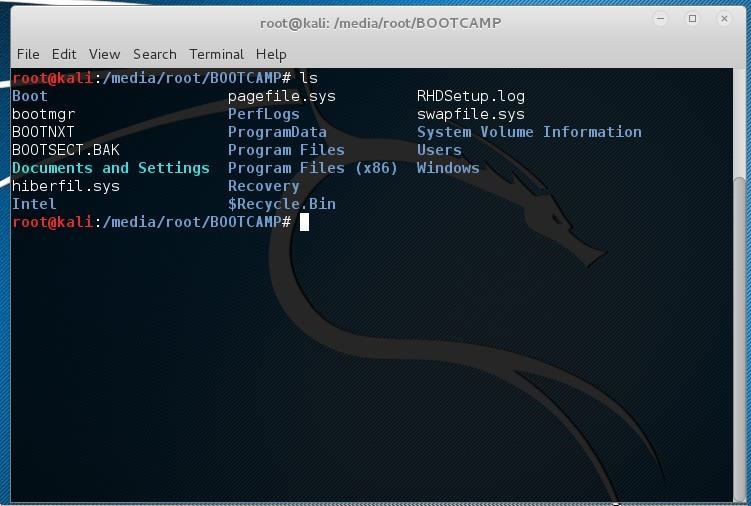Minimize the terminal window
751x506 pixels.
[660, 19]
